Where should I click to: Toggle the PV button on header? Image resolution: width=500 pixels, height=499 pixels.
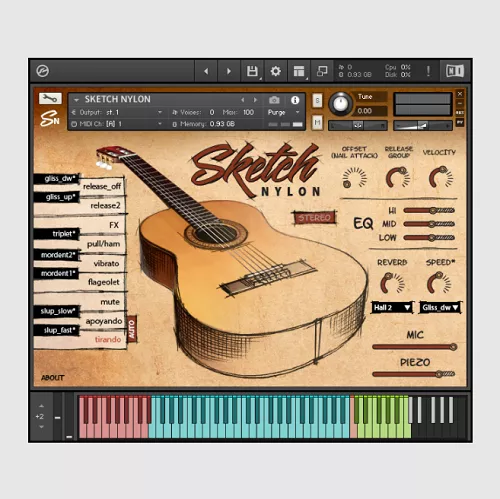[460, 122]
